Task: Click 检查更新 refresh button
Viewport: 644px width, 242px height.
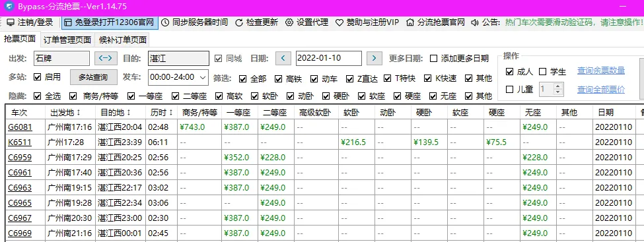Action: 256,22
